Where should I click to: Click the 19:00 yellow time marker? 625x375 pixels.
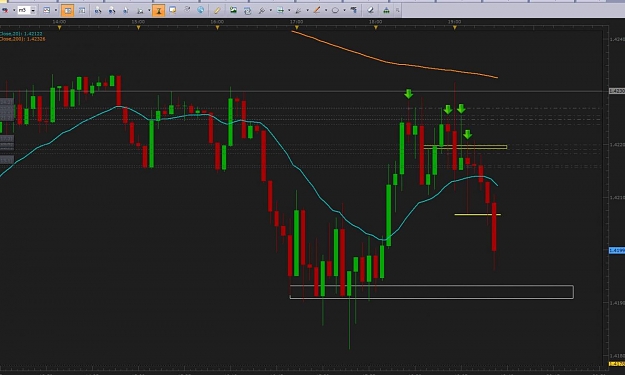coord(454,27)
